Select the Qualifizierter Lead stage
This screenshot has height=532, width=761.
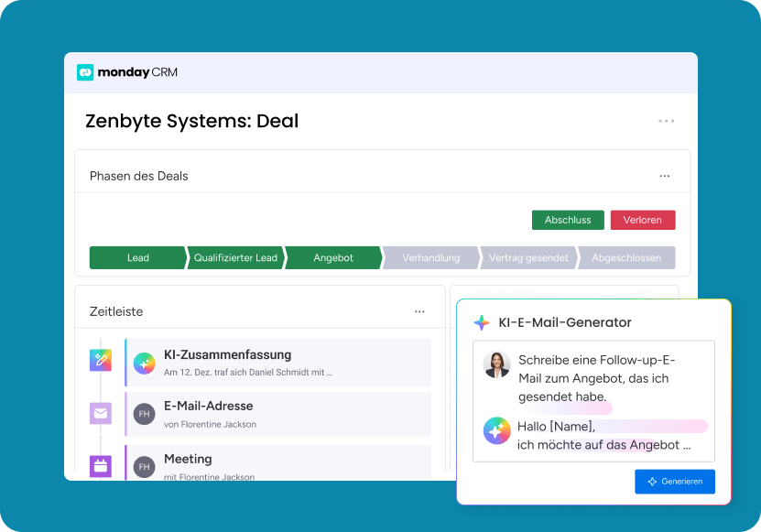pos(235,257)
